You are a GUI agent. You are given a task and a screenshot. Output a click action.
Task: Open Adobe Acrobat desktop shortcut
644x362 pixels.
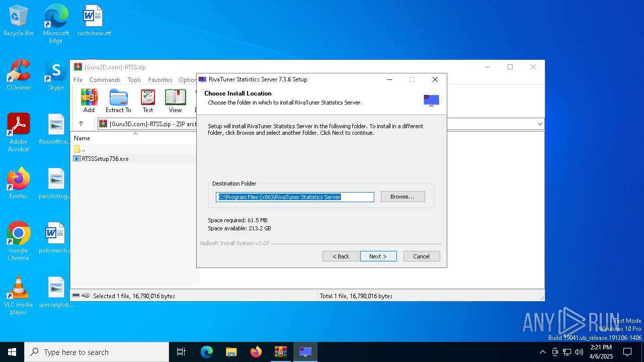tap(19, 133)
